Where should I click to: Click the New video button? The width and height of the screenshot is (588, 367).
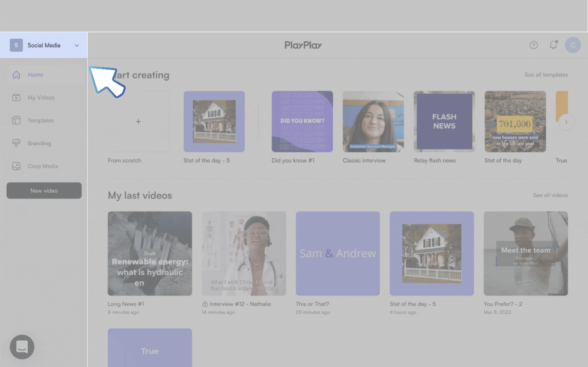tap(44, 190)
